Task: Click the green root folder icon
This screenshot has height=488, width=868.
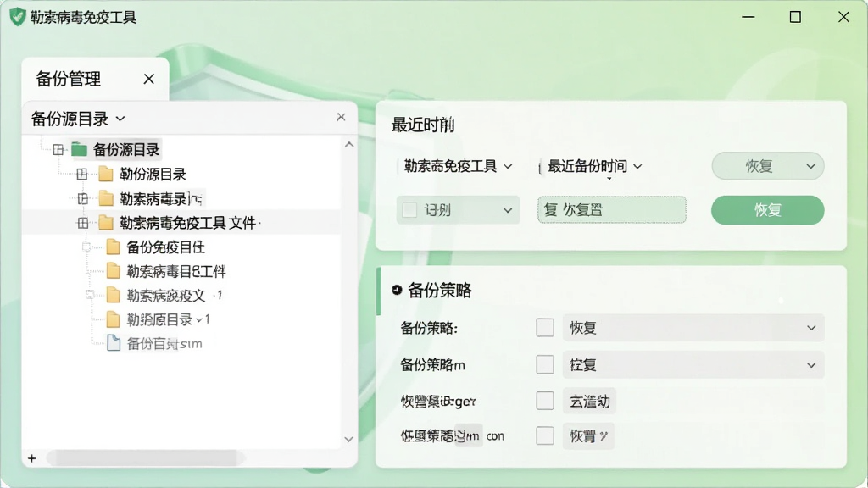Action: (79, 149)
